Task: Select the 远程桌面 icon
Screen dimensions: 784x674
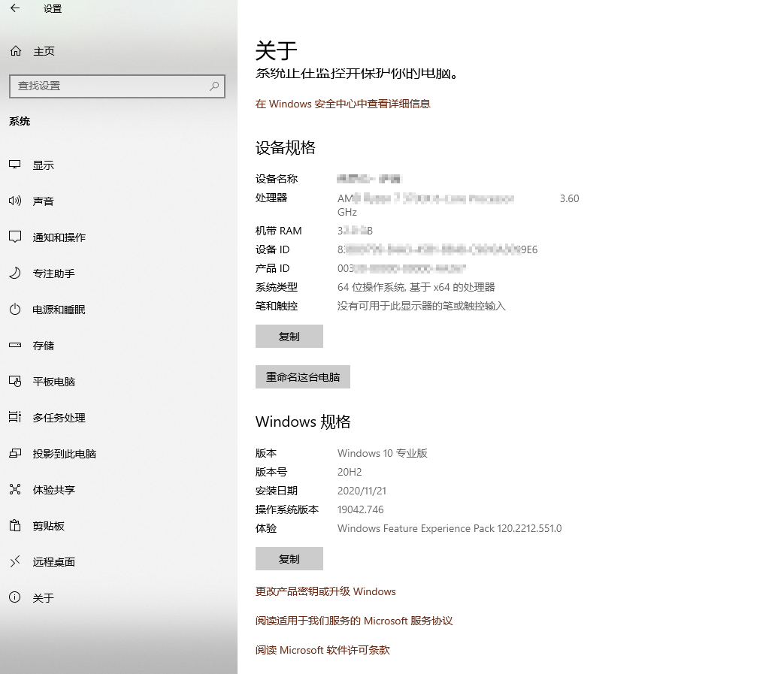Action: click(15, 561)
